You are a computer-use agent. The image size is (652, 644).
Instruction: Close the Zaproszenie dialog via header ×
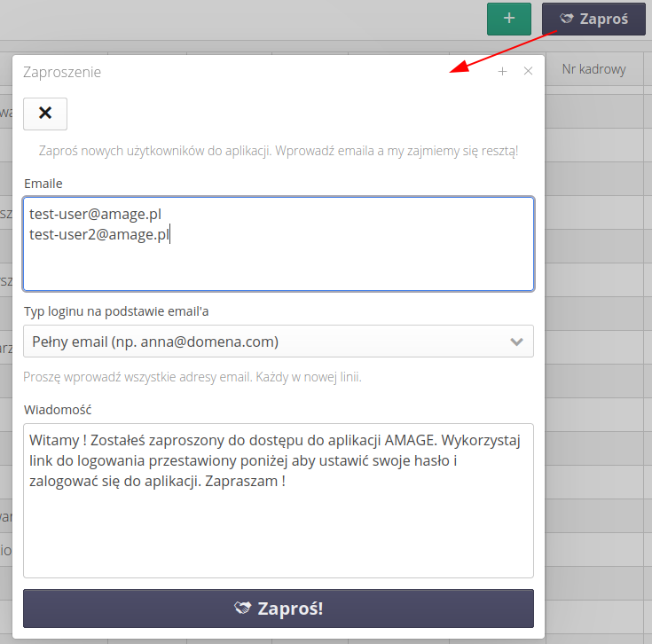(529, 72)
